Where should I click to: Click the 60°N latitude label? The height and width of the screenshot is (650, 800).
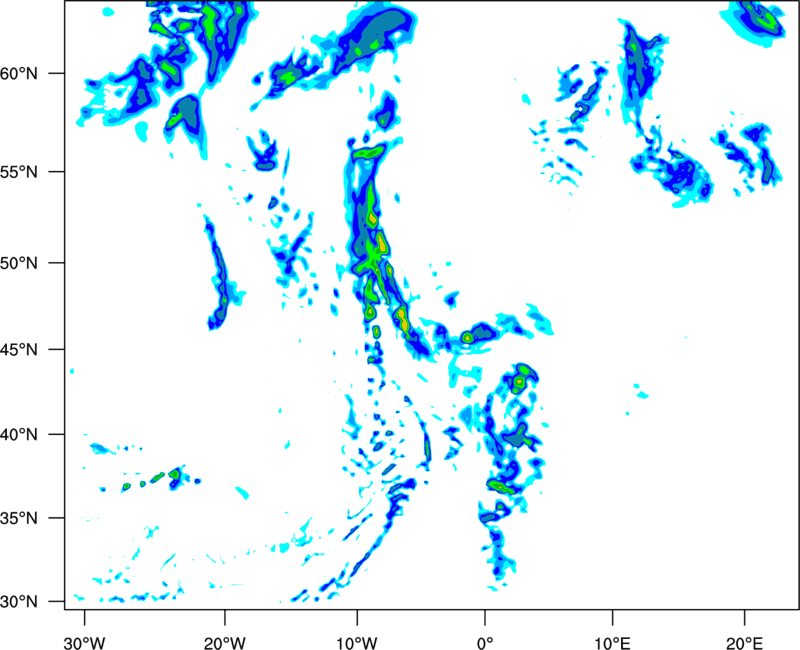(x=19, y=74)
